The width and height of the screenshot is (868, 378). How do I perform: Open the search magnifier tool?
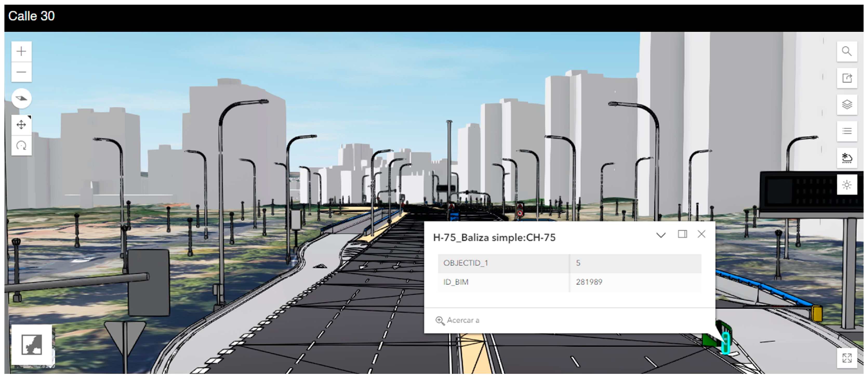(847, 51)
